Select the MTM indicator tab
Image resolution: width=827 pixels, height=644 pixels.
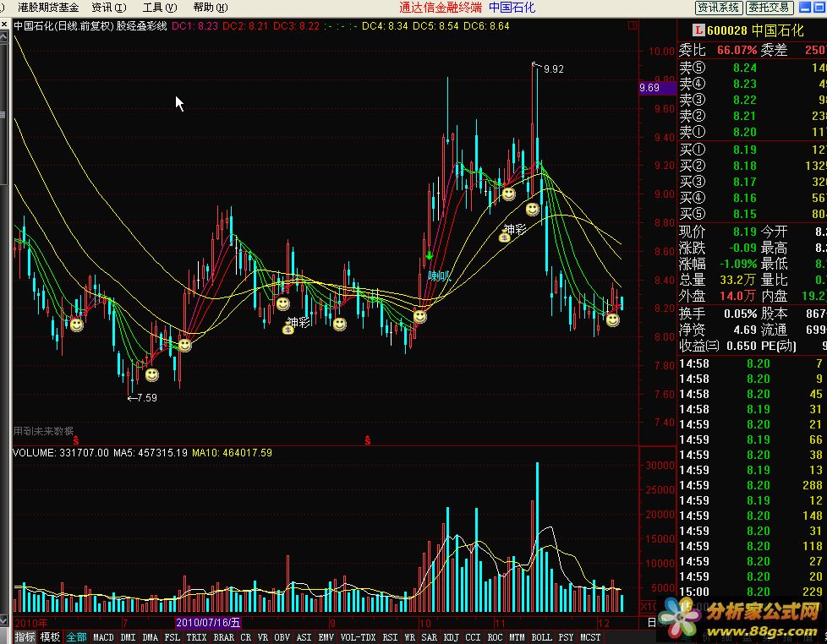(x=517, y=637)
